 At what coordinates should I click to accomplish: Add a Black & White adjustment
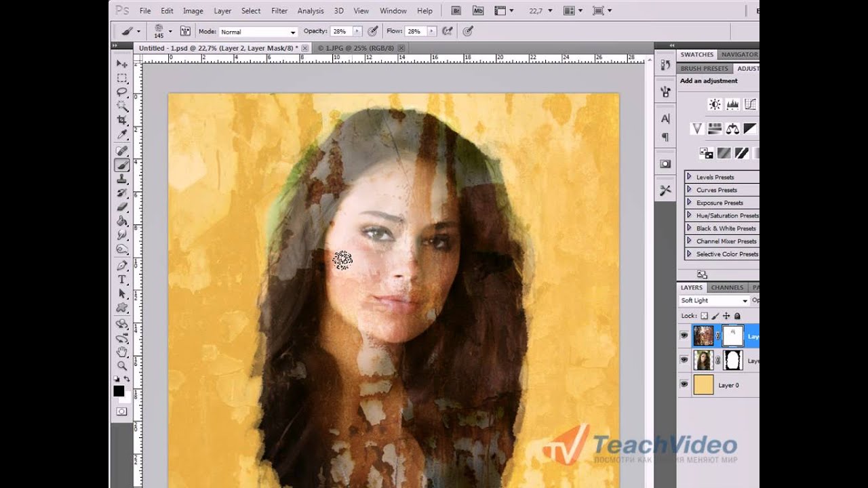coord(750,128)
